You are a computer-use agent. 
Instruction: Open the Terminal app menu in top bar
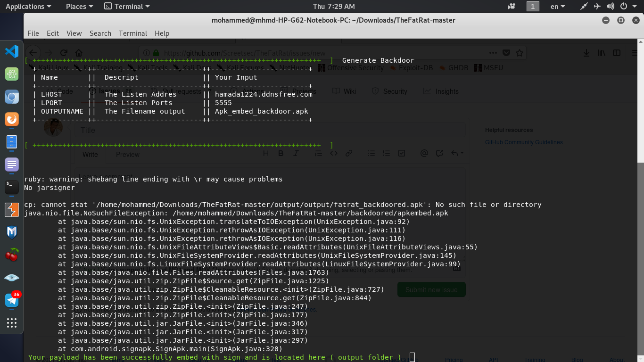click(127, 7)
